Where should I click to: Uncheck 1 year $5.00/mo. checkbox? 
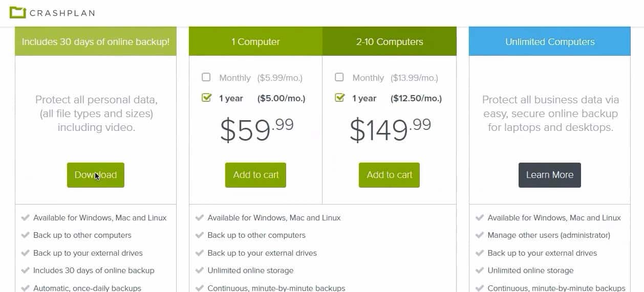pos(206,98)
